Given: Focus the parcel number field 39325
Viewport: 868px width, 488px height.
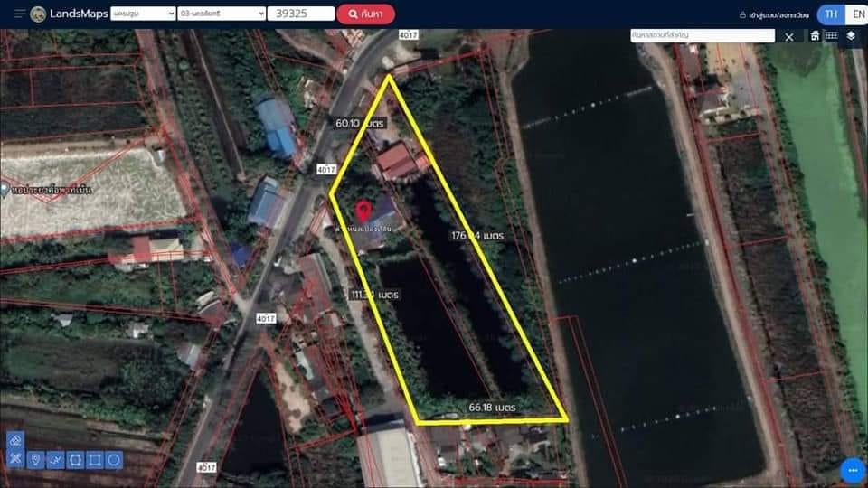Looking at the screenshot, I should [x=301, y=14].
